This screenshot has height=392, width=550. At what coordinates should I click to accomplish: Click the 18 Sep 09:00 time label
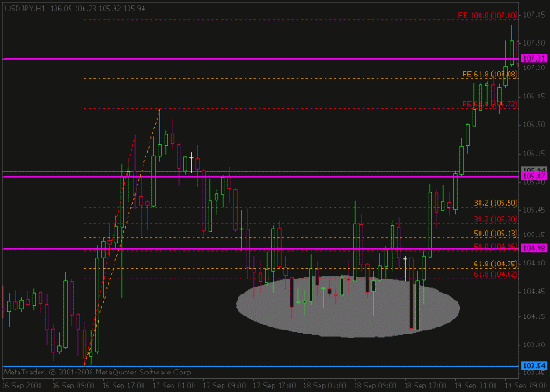tap(375, 386)
